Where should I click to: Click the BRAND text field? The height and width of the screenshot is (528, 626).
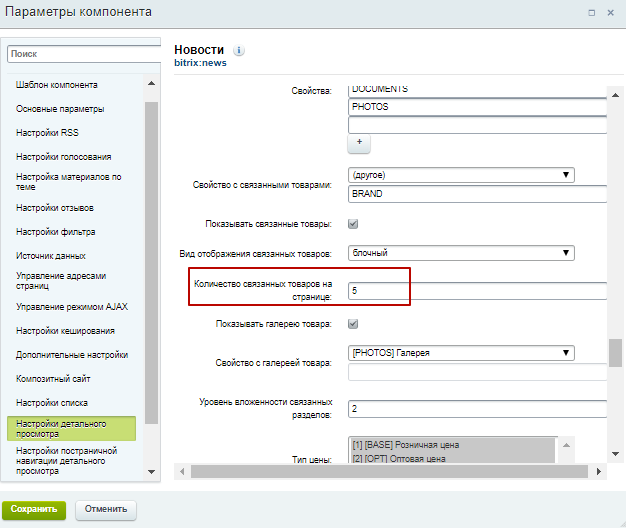(477, 194)
